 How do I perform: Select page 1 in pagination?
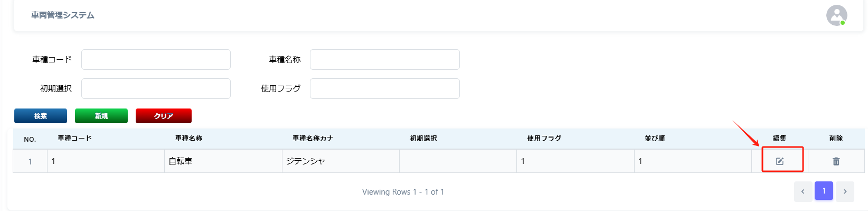824,191
